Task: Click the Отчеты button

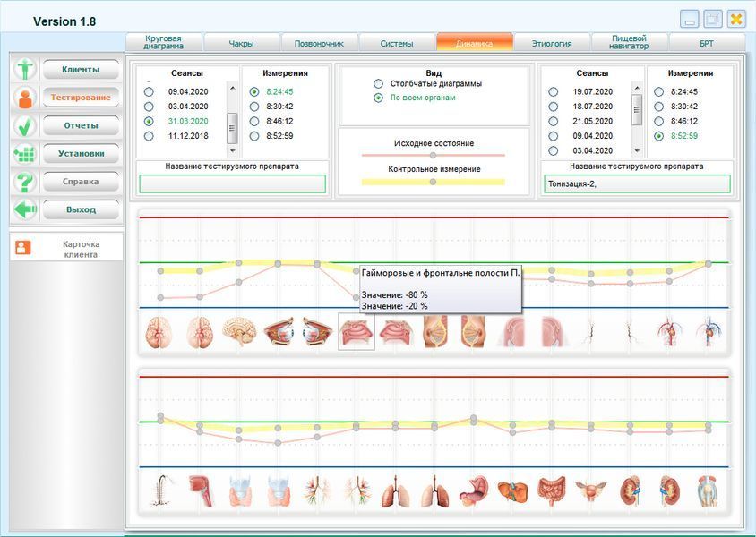Action: pyautogui.click(x=81, y=125)
